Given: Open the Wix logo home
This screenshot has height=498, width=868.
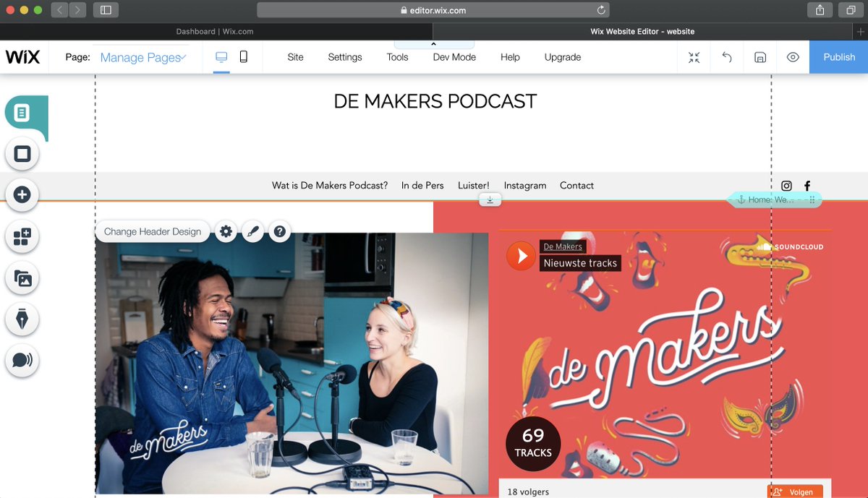Looking at the screenshot, I should [23, 57].
